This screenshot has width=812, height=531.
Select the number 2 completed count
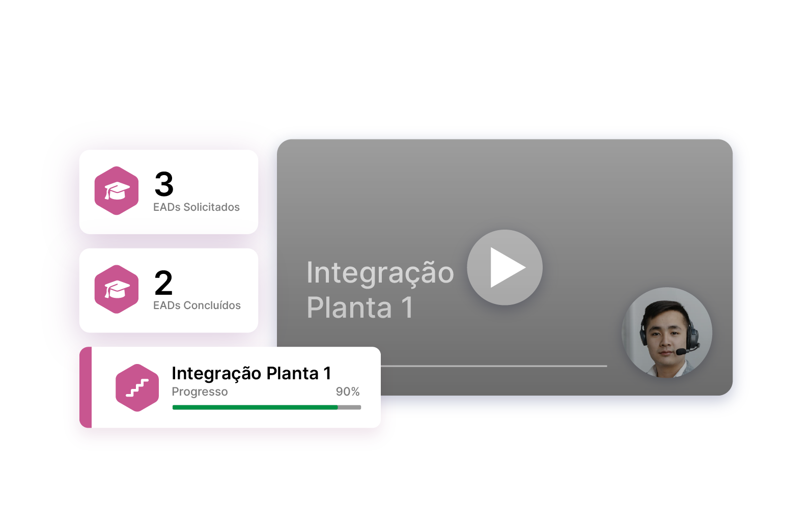tap(163, 283)
